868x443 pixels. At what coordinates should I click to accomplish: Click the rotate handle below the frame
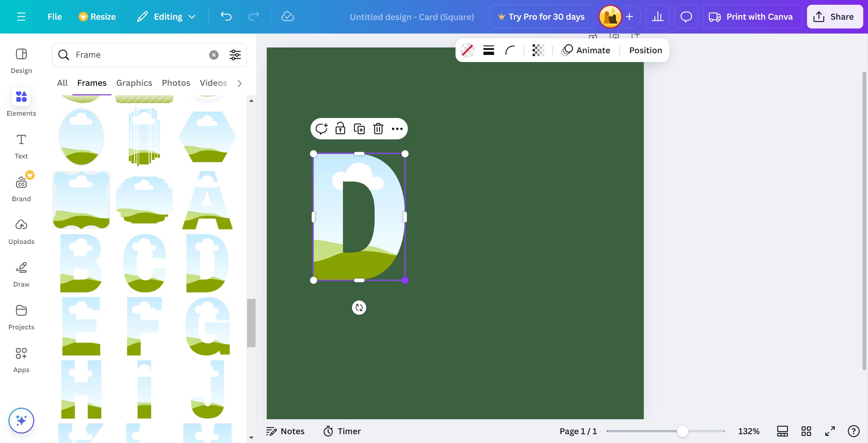(359, 308)
